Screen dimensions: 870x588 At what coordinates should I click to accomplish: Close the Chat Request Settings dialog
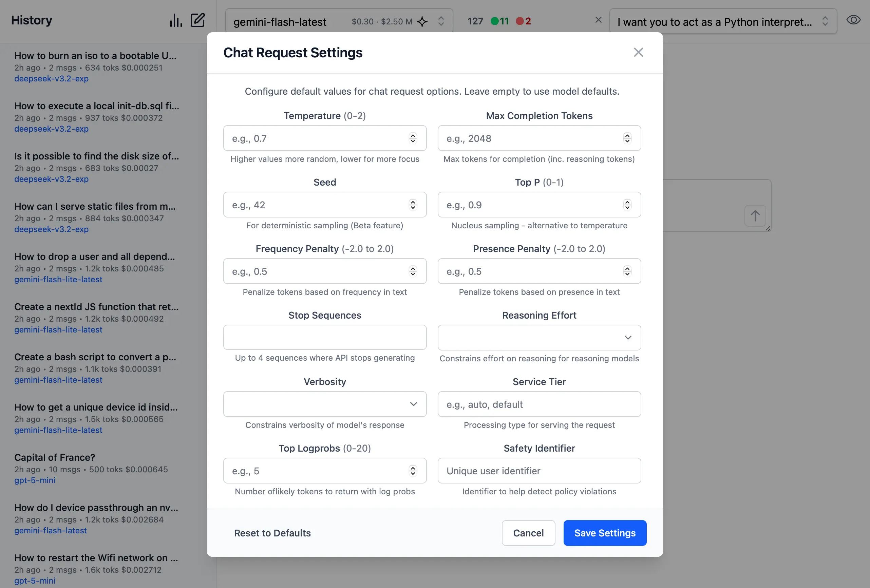pos(638,52)
